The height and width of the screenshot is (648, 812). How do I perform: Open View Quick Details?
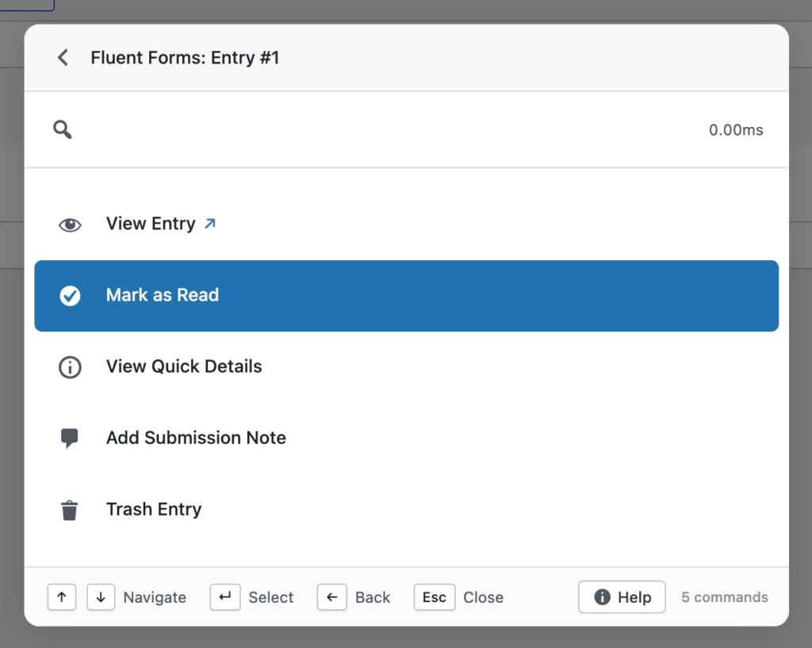(x=184, y=367)
